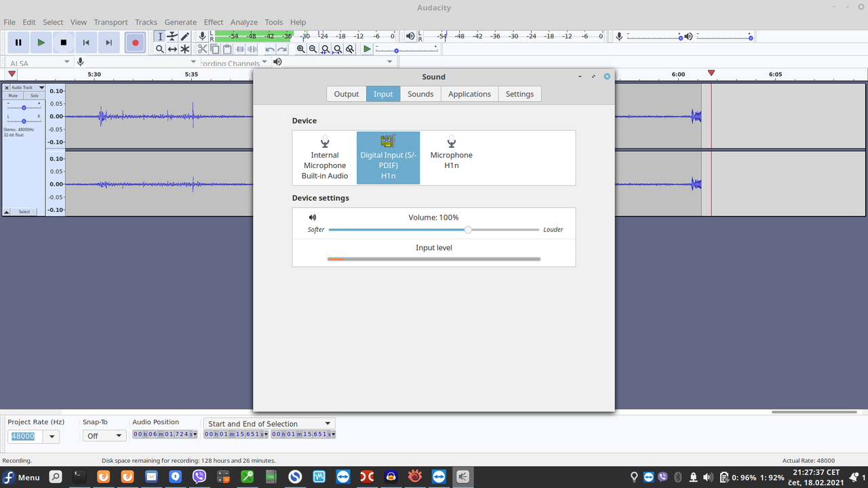Viewport: 868px width, 488px height.
Task: Adjust the Play-at-Speed slider
Action: pyautogui.click(x=407, y=49)
